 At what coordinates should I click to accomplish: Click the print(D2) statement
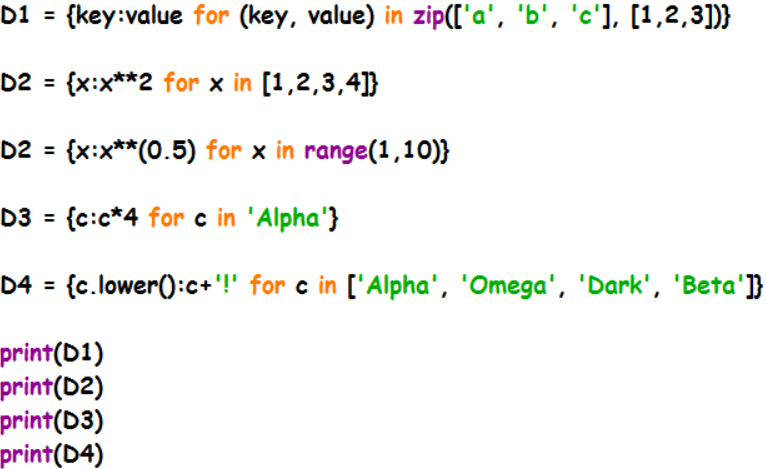[x=51, y=387]
